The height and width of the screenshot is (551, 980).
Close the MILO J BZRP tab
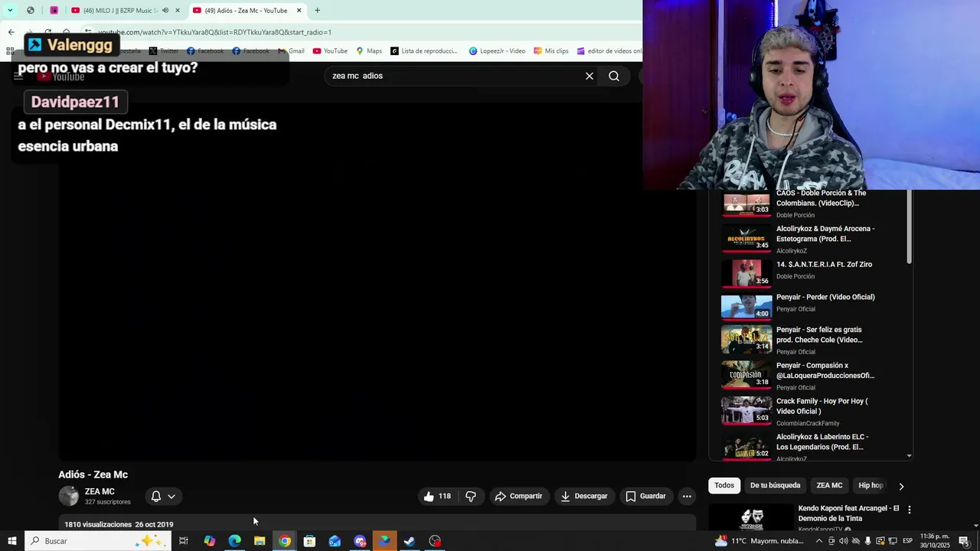click(178, 11)
